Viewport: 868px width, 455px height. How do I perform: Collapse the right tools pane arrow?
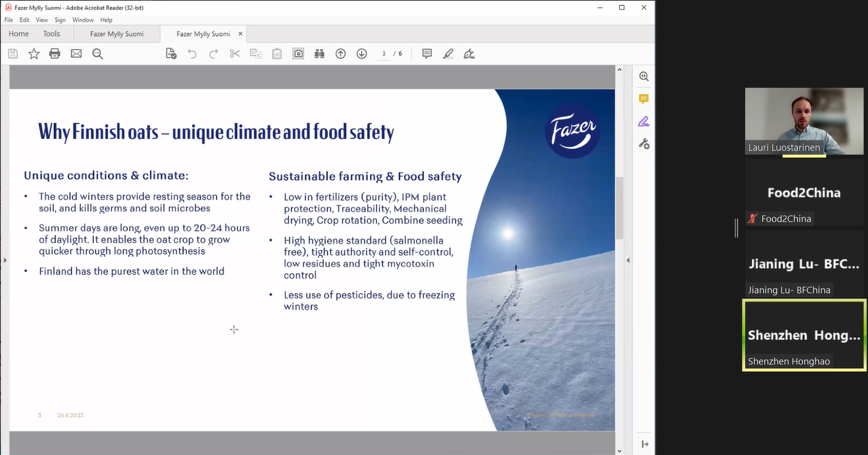[627, 260]
